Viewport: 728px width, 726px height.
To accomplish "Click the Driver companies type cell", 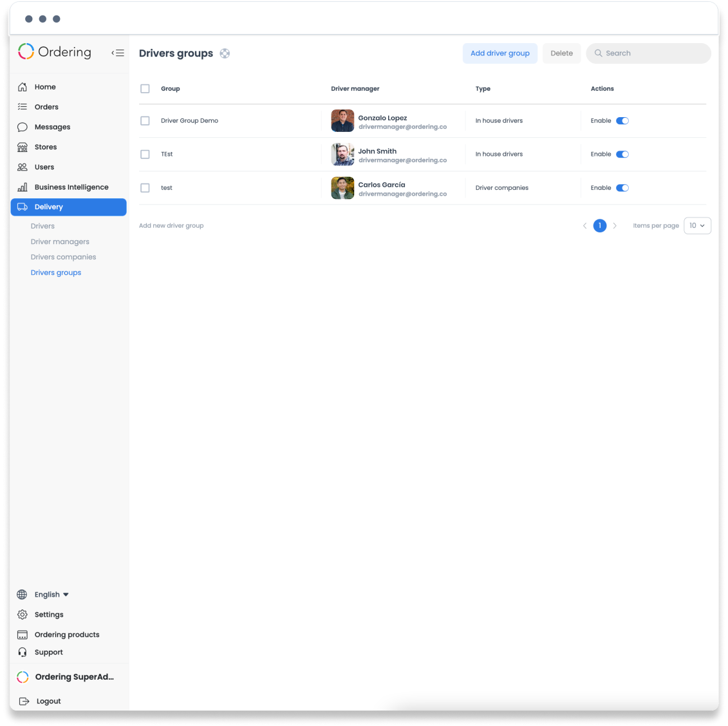I will point(502,188).
